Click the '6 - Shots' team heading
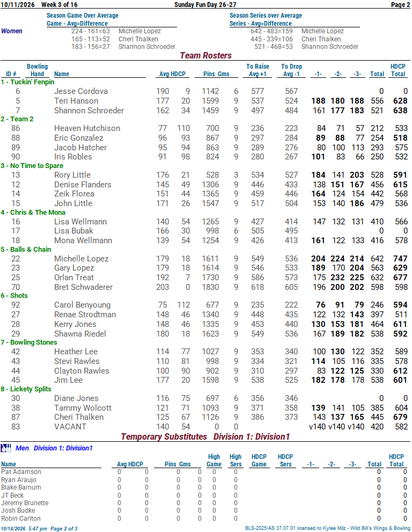Screen dimensions: 412x532 pos(14,295)
